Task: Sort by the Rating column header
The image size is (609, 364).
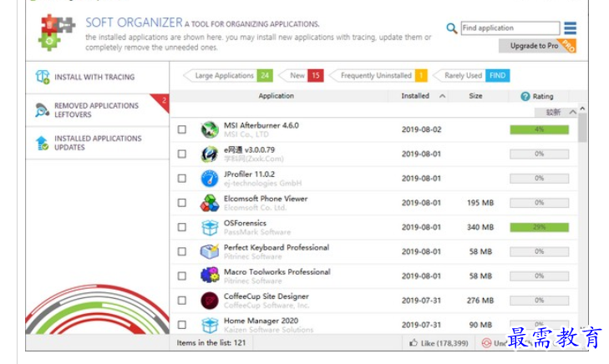Action: (x=542, y=96)
